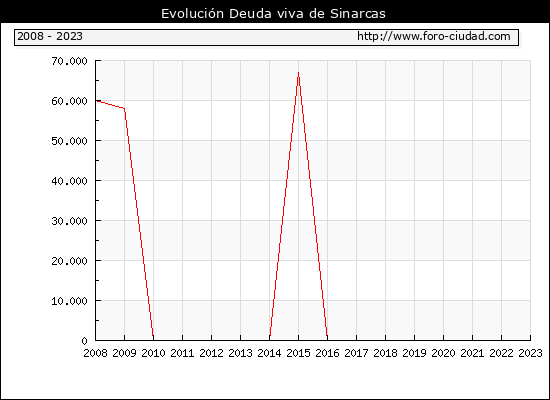Click the 2012 year label

212,353
